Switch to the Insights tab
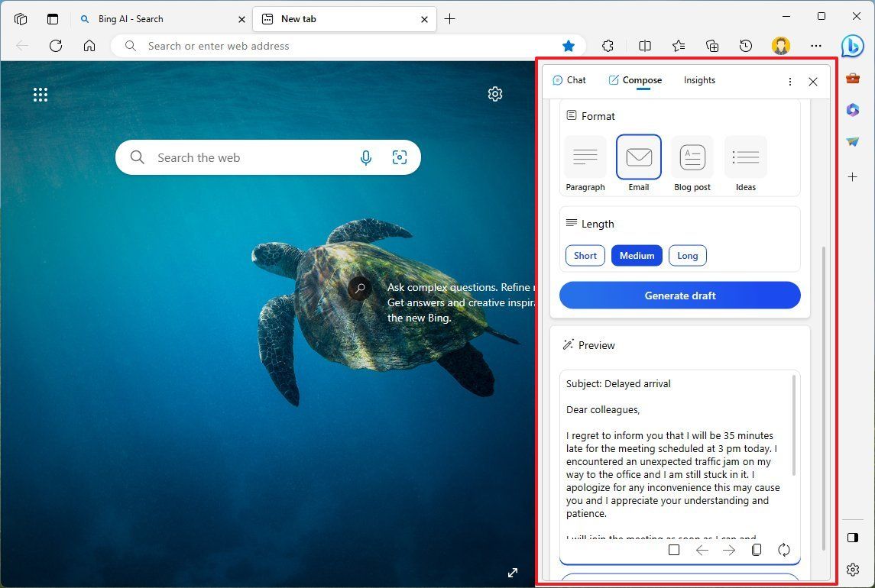Viewport: 875px width, 588px height. tap(699, 80)
